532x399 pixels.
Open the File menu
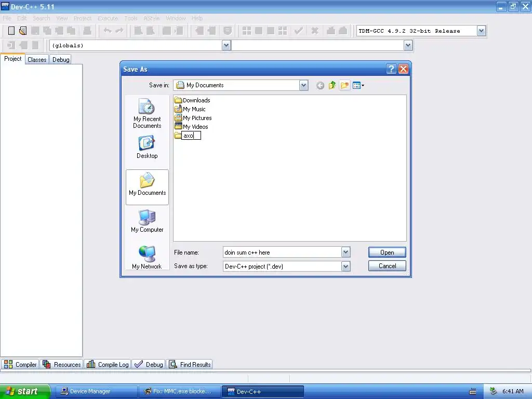[x=7, y=18]
